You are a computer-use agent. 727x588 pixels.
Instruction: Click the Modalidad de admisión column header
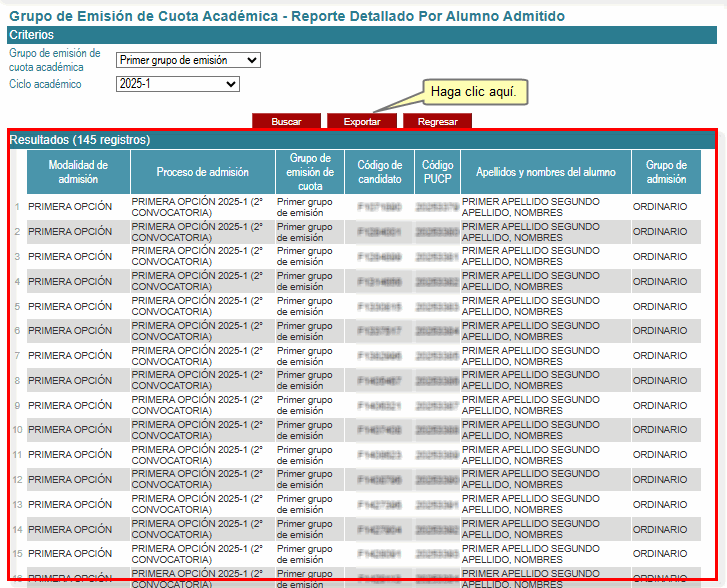tap(78, 172)
